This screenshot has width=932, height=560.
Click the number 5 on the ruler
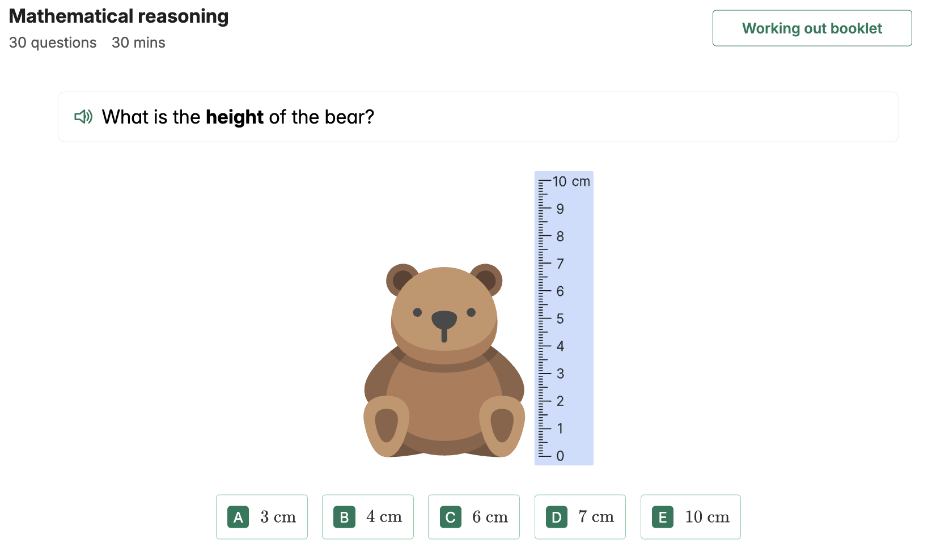pyautogui.click(x=560, y=319)
